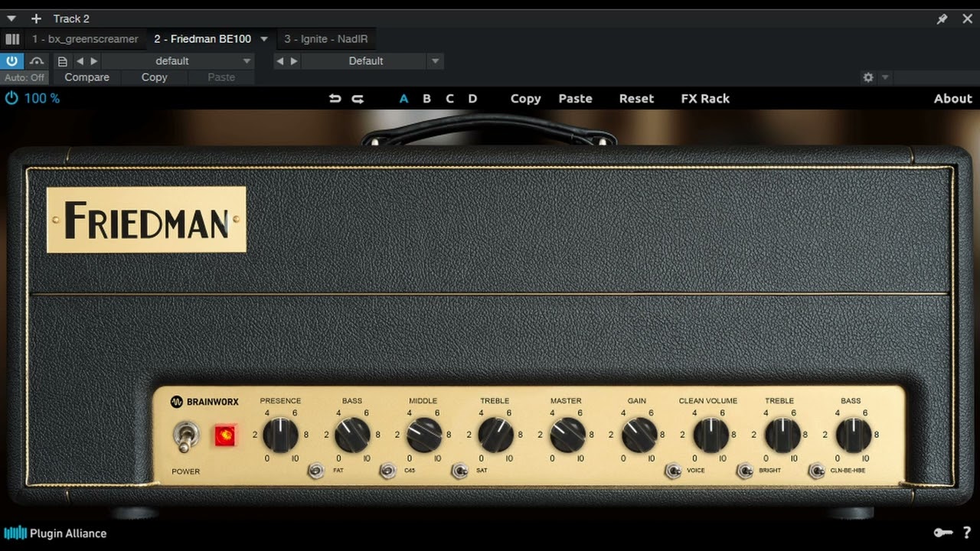Screen dimensions: 980x551
Task: Click Copy in the host preset bar
Action: 154,77
